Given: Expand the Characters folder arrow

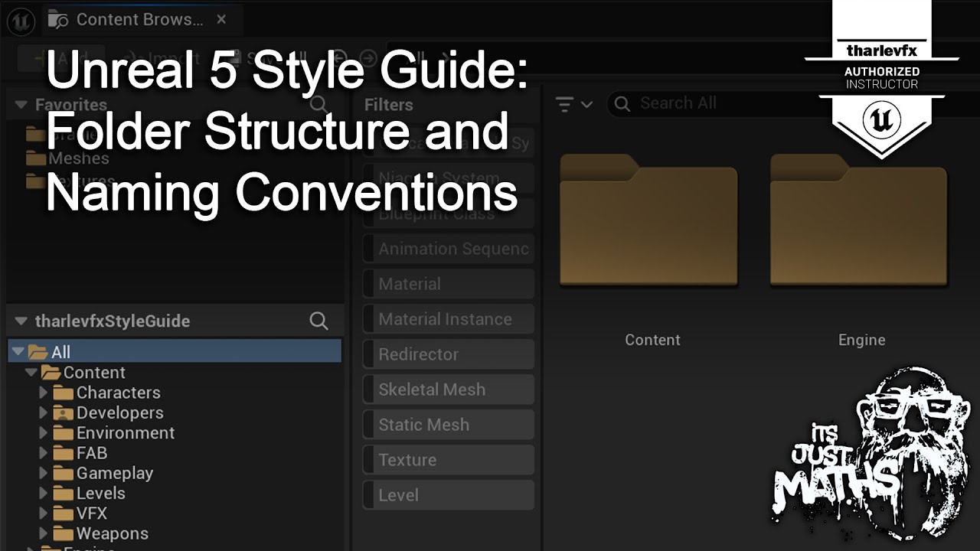Looking at the screenshot, I should click(44, 393).
